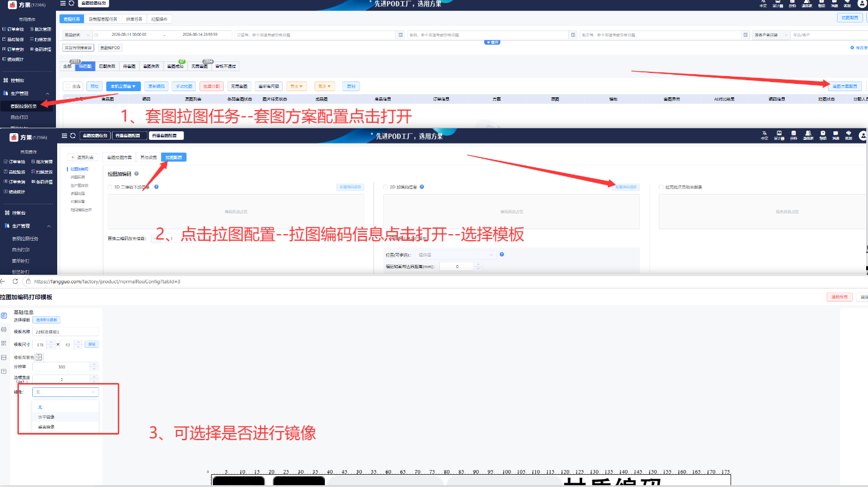The image size is (868, 487).
Task: Click the 选择默认模板 button
Action: point(46,319)
